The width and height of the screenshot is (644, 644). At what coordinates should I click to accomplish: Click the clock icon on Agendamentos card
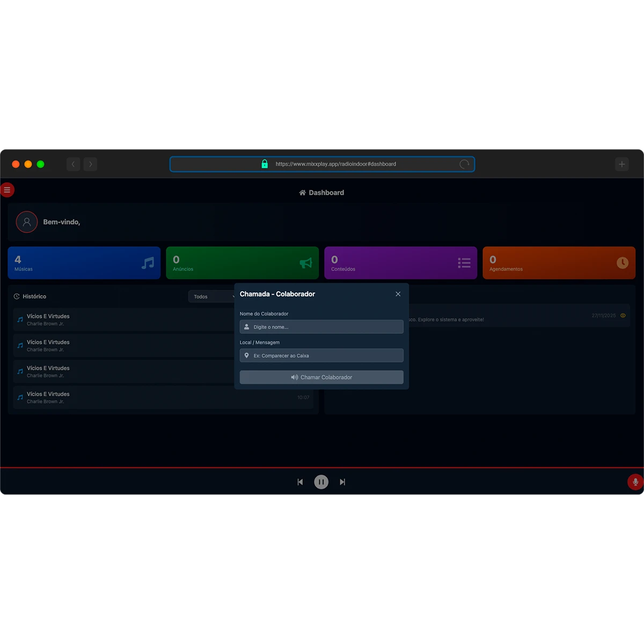click(623, 263)
